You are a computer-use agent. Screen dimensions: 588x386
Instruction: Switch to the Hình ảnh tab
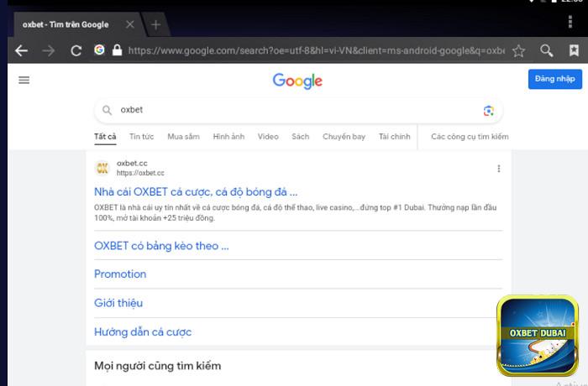(x=228, y=137)
